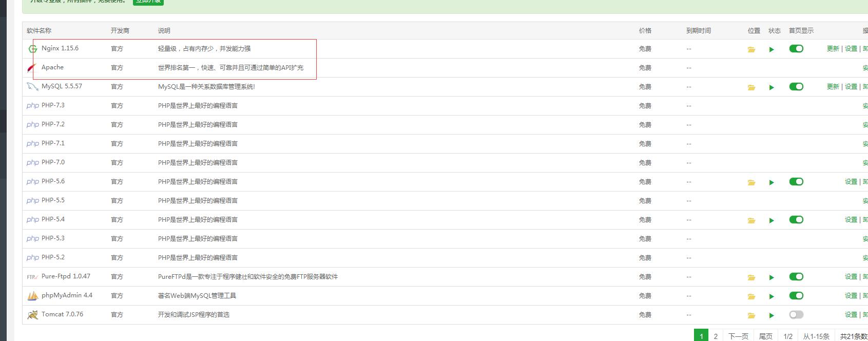The image size is (868, 341).
Task: Click 免费 price in Apache row
Action: (x=645, y=68)
